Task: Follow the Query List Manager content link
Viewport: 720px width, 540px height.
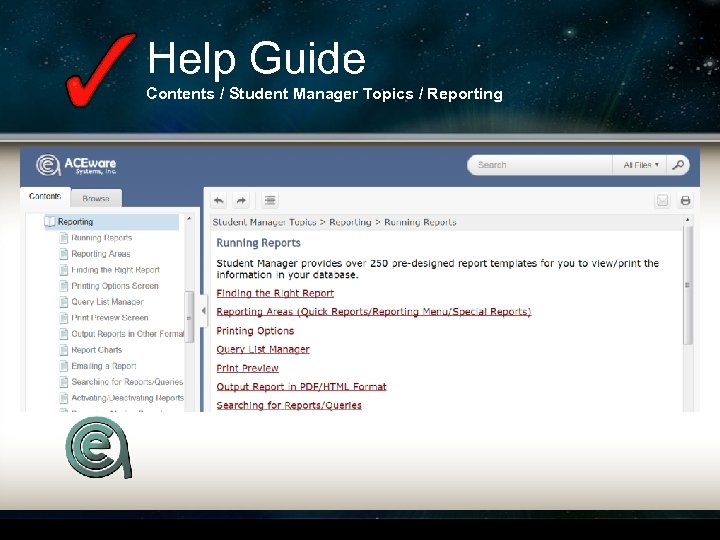Action: pyautogui.click(x=263, y=349)
